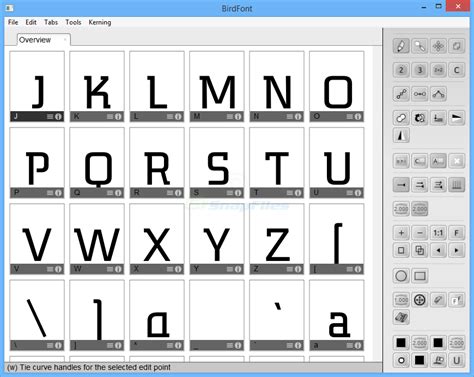Image resolution: width=474 pixels, height=377 pixels.
Task: Open the menu icon on the K glyph tile
Action: click(x=110, y=117)
